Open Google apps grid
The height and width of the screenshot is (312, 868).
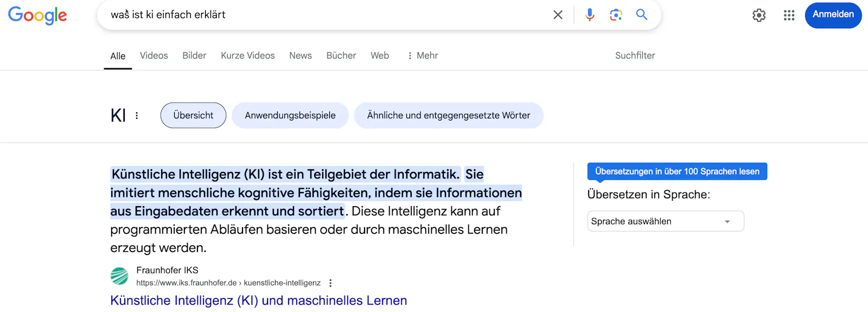[x=789, y=15]
